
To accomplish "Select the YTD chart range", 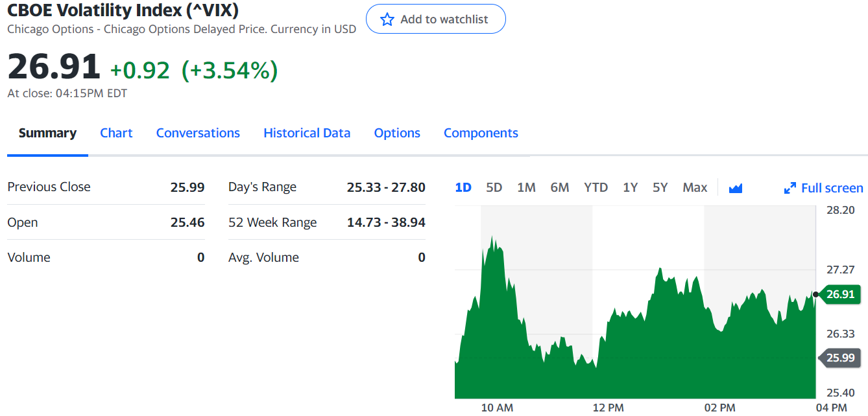I will [596, 187].
